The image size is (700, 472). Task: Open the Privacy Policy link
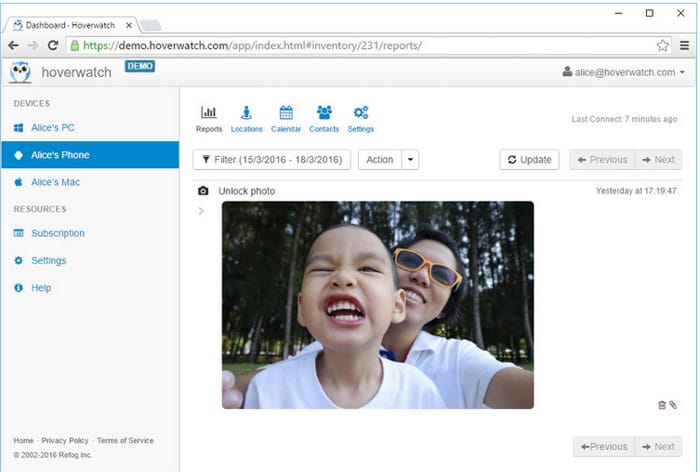65,440
